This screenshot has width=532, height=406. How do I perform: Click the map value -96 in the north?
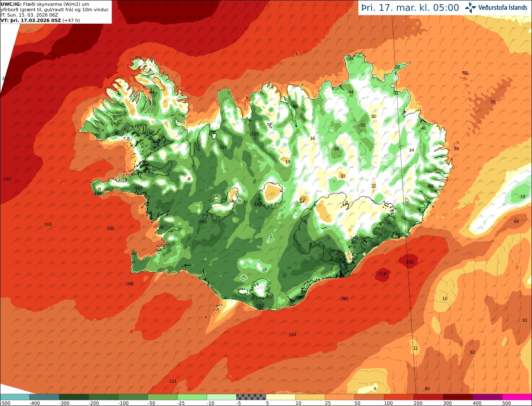(x=295, y=106)
